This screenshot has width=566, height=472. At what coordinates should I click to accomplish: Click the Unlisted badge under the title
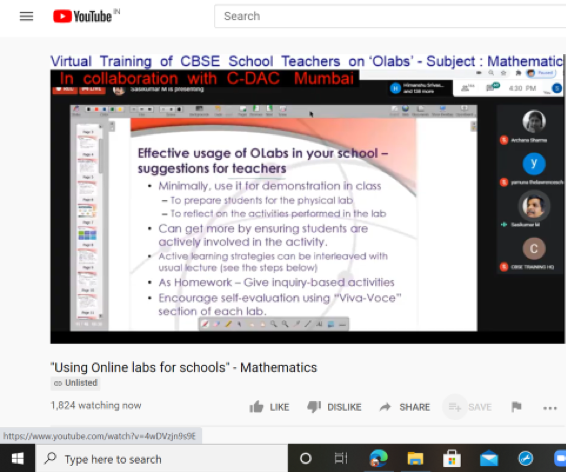click(75, 383)
